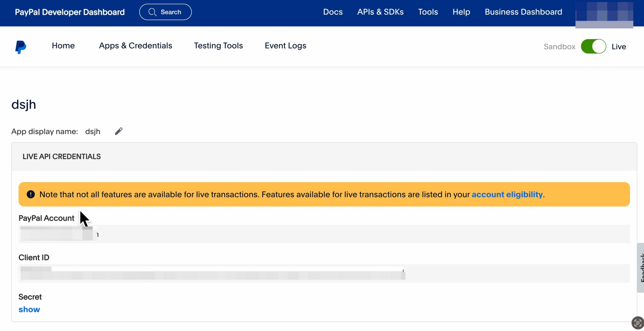The image size is (644, 331).
Task: Click the warning icon in the yellow notice
Action: tap(31, 194)
